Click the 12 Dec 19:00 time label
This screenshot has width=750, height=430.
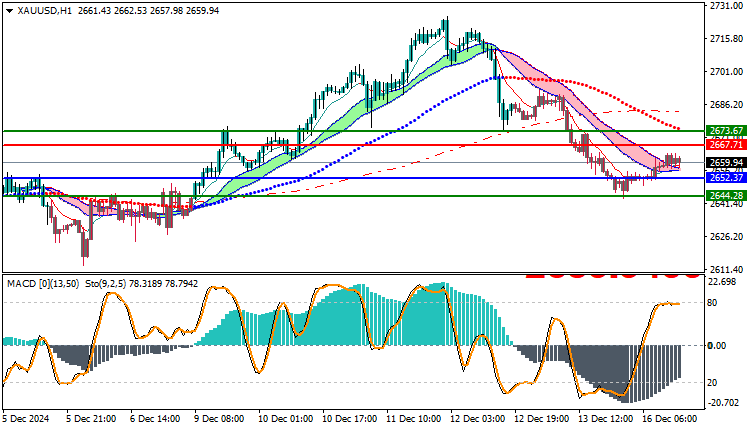542,419
